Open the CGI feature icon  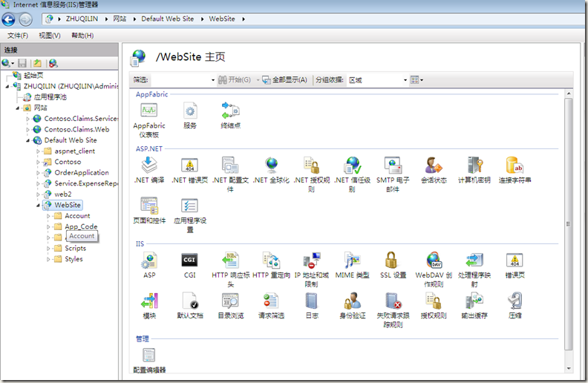tap(190, 265)
